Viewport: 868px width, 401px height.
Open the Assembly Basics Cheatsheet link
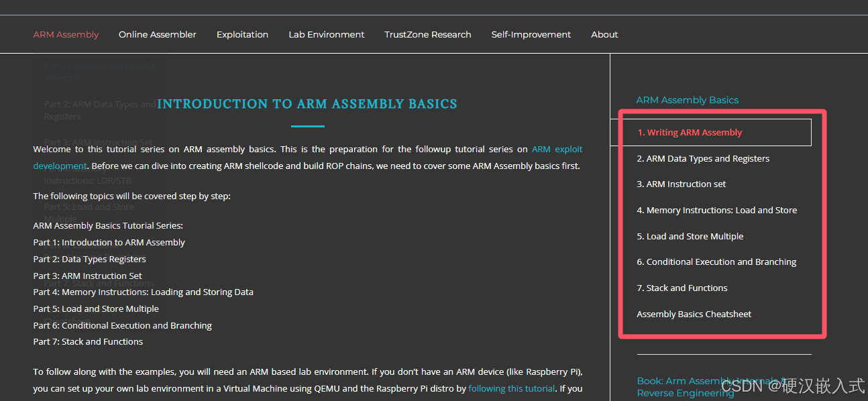point(694,314)
